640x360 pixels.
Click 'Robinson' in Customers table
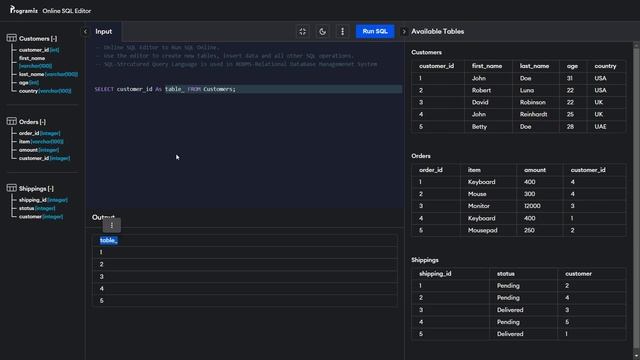533,102
